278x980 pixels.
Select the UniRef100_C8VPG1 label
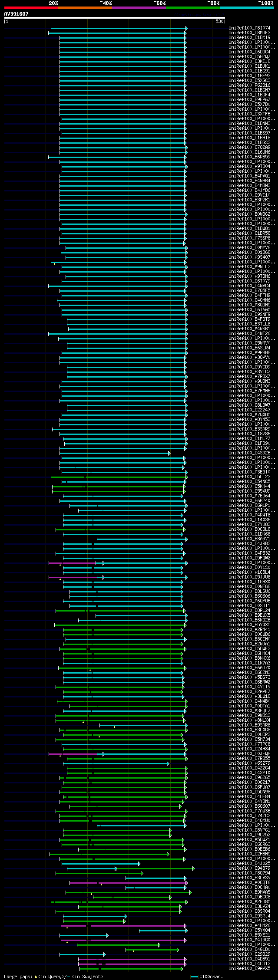[x=249, y=830]
